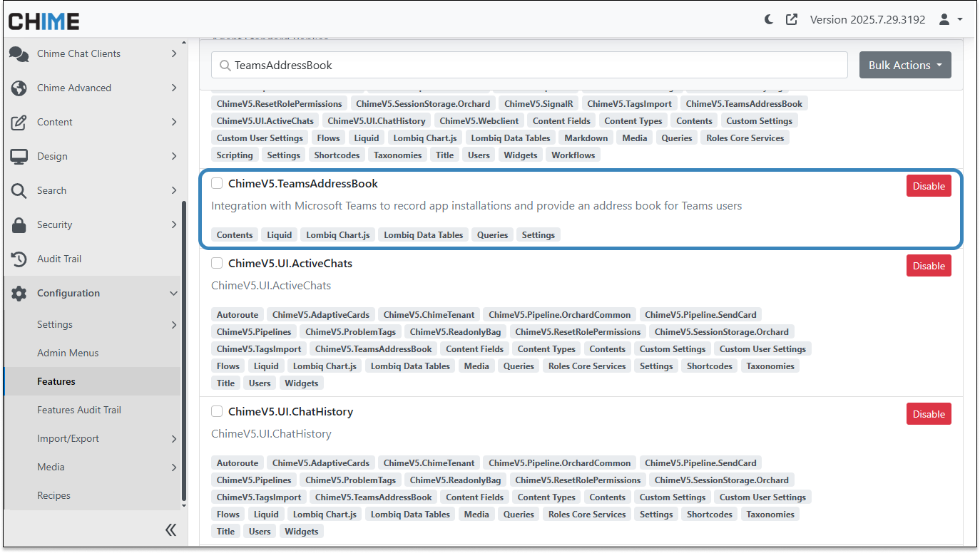Check the ChimeV5.UI.ActiveChats checkbox
The image size is (980, 553).
point(217,263)
